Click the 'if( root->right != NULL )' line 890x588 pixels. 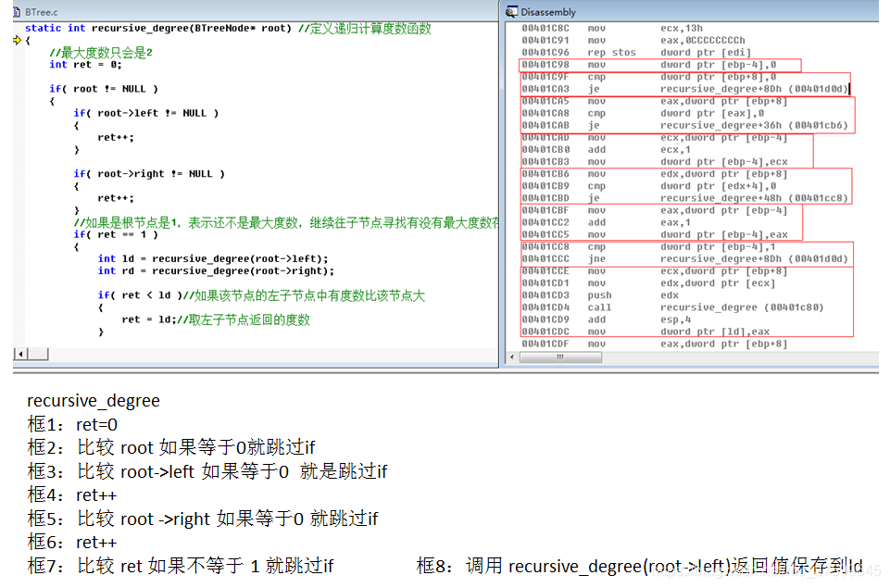click(x=149, y=174)
